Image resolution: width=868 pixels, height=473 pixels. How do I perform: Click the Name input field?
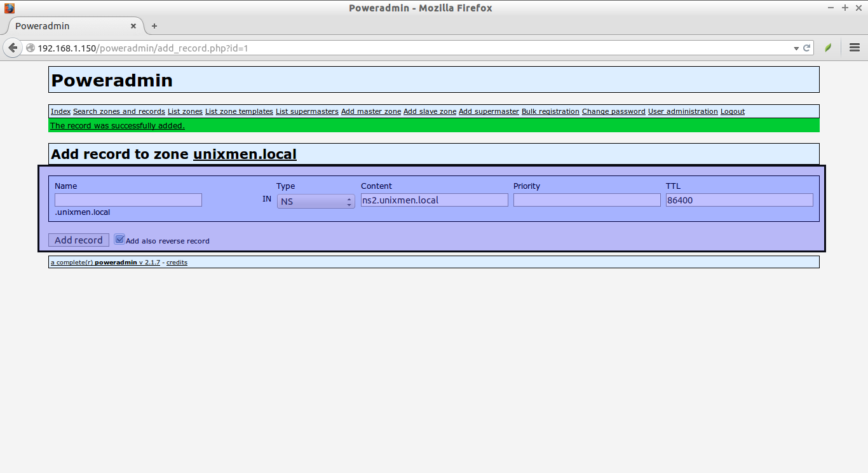pyautogui.click(x=128, y=200)
